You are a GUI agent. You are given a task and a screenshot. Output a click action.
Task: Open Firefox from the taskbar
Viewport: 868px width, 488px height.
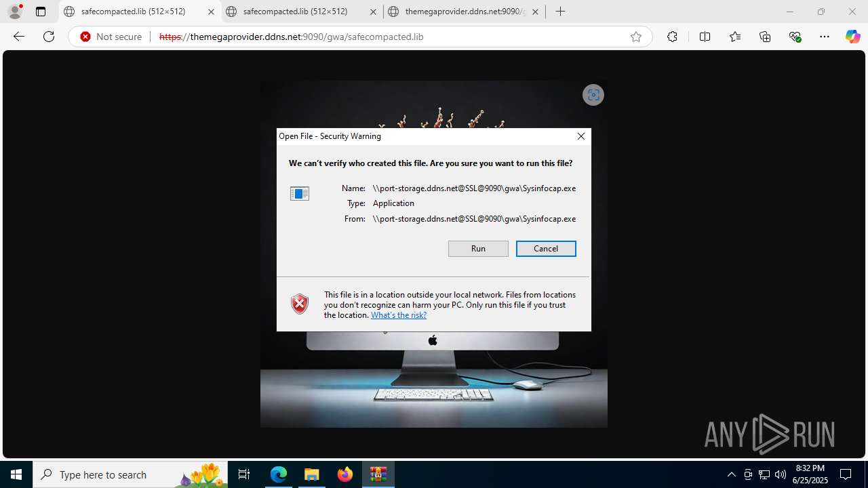click(345, 474)
